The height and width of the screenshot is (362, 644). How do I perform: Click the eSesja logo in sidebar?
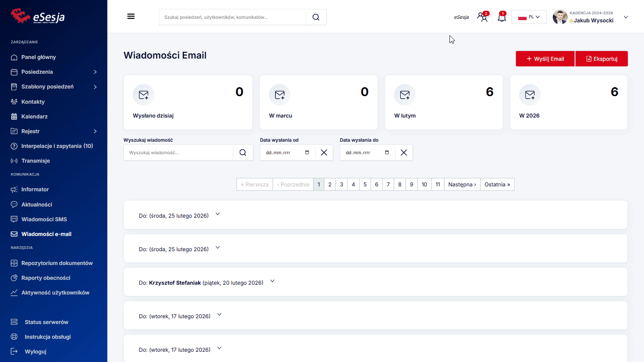tap(38, 16)
